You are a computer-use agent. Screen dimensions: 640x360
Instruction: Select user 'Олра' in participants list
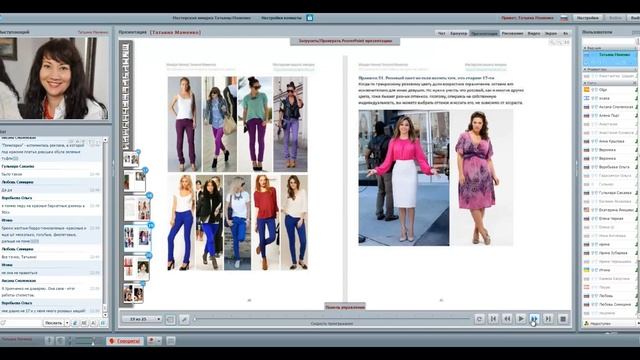click(x=609, y=90)
